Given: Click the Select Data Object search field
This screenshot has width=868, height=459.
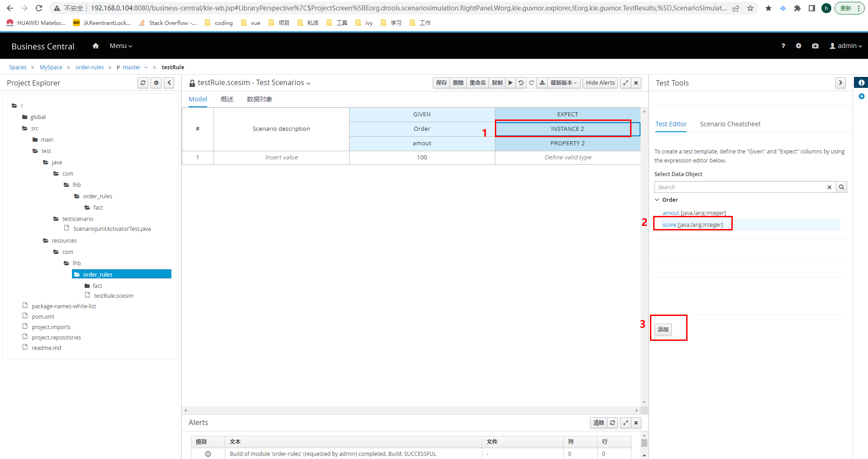Looking at the screenshot, I should point(740,187).
